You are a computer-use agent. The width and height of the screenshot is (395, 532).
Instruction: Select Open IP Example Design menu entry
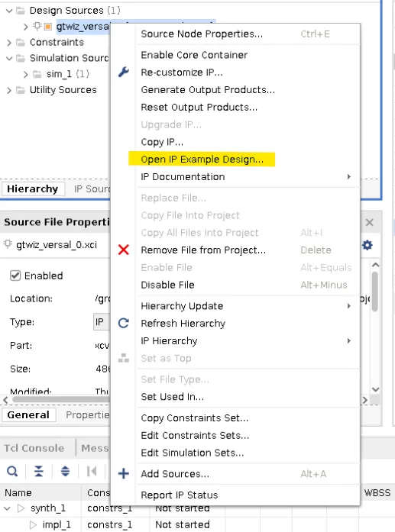tap(202, 159)
